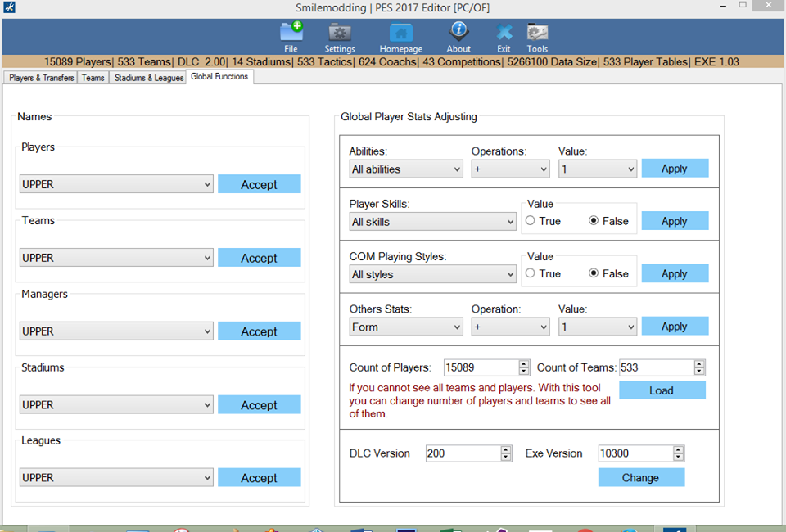Increase Count of Teams with up arrow

point(700,363)
